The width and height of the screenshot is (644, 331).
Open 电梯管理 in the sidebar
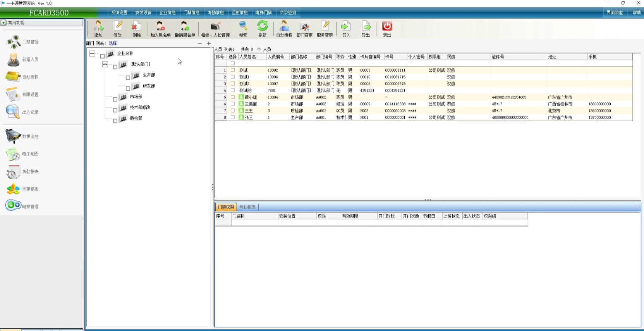click(23, 206)
